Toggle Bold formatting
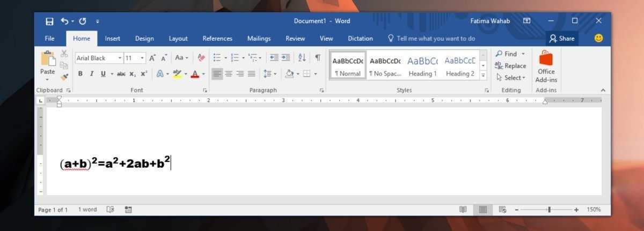This screenshot has height=231, width=644. (80, 74)
